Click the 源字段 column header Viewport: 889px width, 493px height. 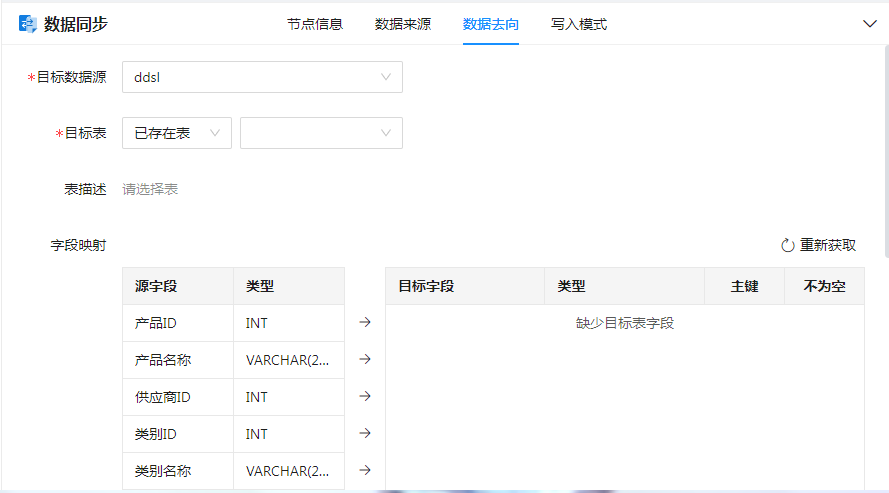click(x=156, y=286)
